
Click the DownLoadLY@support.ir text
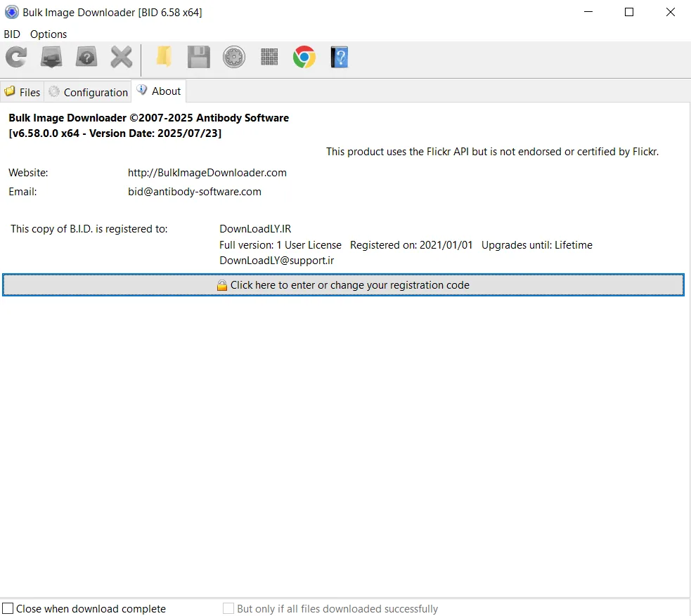pyautogui.click(x=277, y=261)
